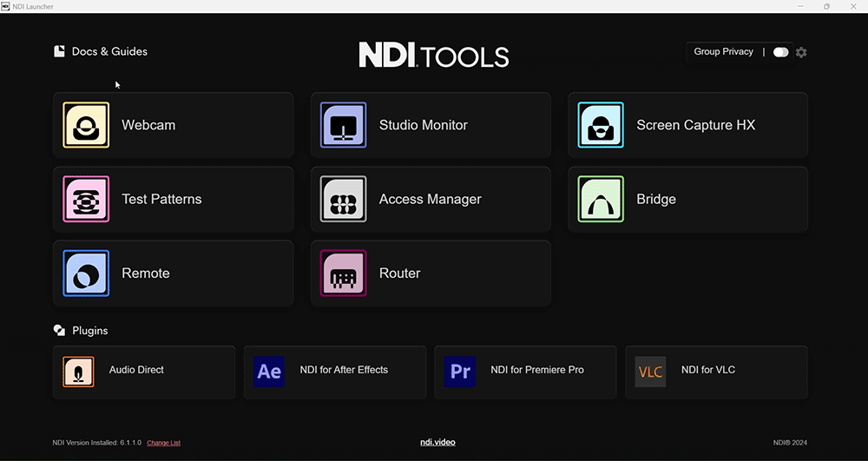The height and width of the screenshot is (461, 868).
Task: Click the Bridge tool icon
Action: pos(601,199)
